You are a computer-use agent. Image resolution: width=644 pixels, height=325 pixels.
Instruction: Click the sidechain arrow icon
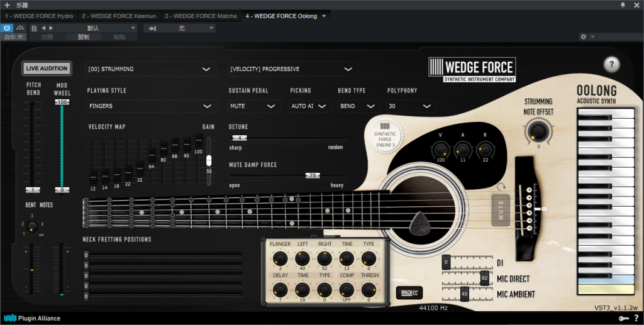(x=152, y=28)
